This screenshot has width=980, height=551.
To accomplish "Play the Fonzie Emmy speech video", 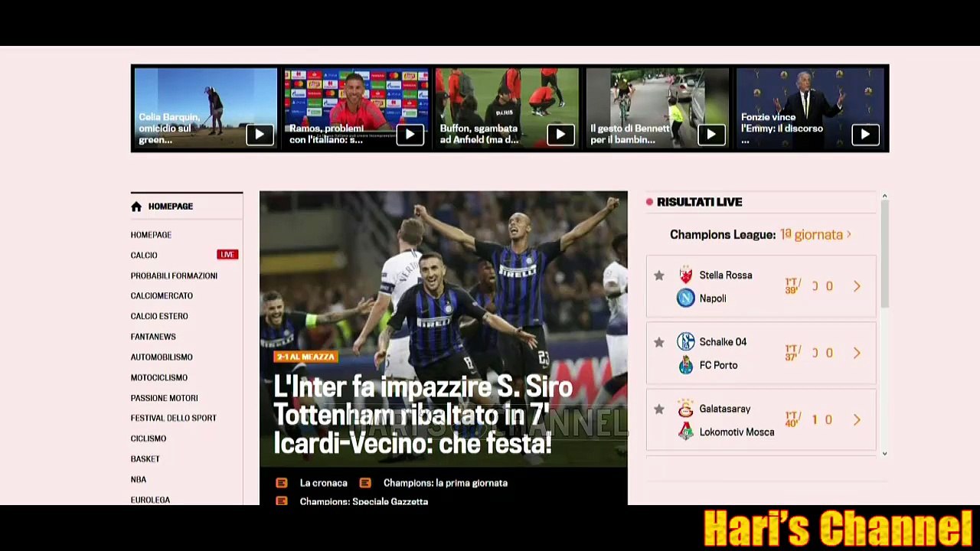I will click(x=865, y=135).
